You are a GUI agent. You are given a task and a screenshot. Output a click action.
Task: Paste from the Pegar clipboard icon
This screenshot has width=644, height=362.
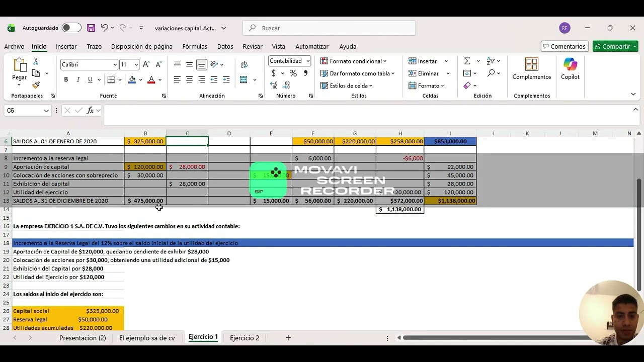point(20,65)
